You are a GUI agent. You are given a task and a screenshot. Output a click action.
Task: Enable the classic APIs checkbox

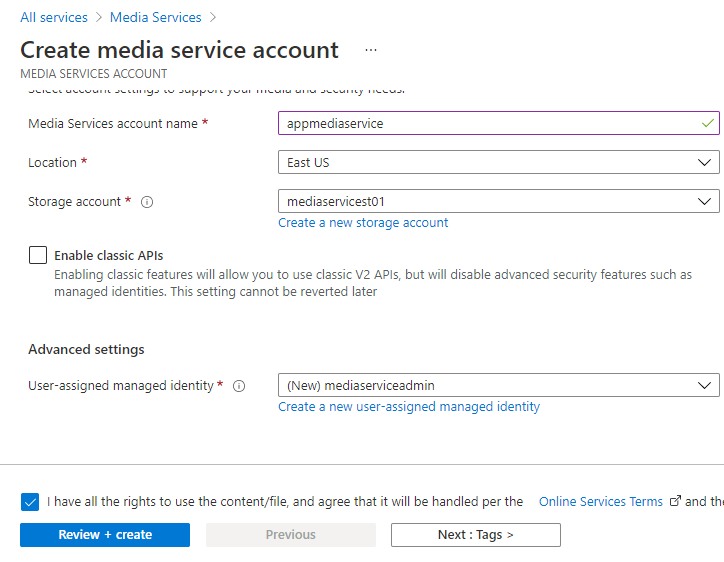[38, 255]
